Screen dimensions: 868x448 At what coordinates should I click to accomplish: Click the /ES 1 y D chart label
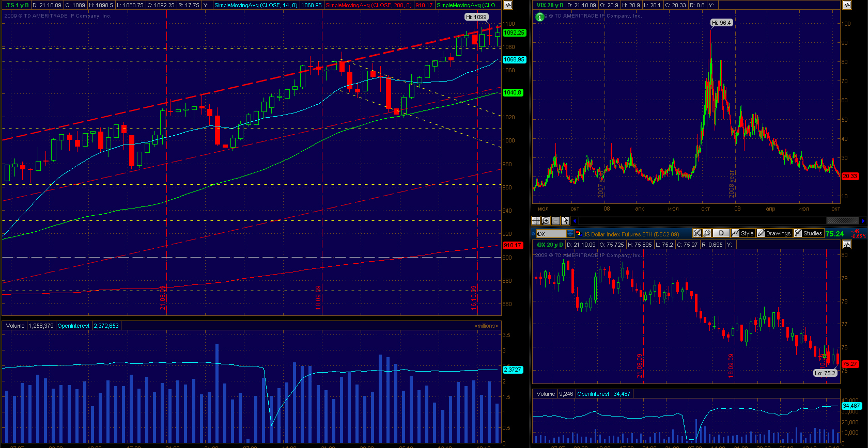click(17, 5)
